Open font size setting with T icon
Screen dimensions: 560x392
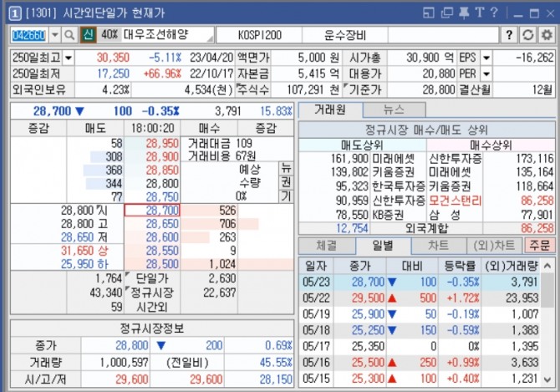[x=479, y=13]
